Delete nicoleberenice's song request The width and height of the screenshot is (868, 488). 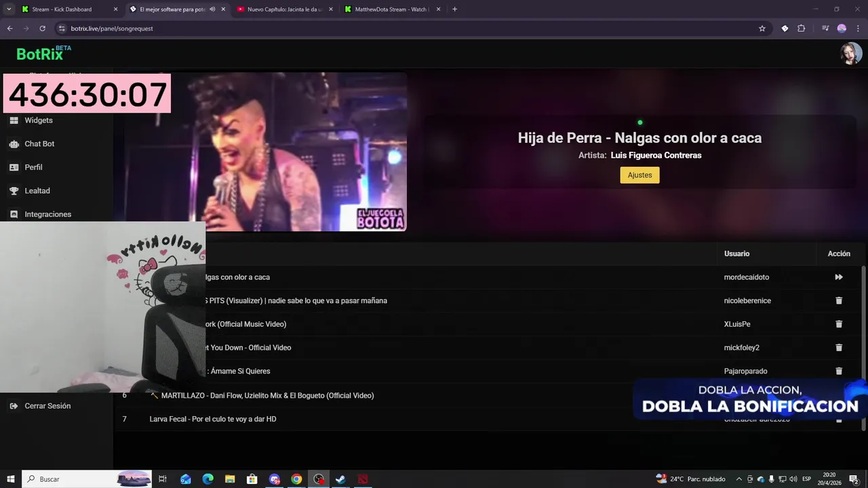pyautogui.click(x=839, y=300)
